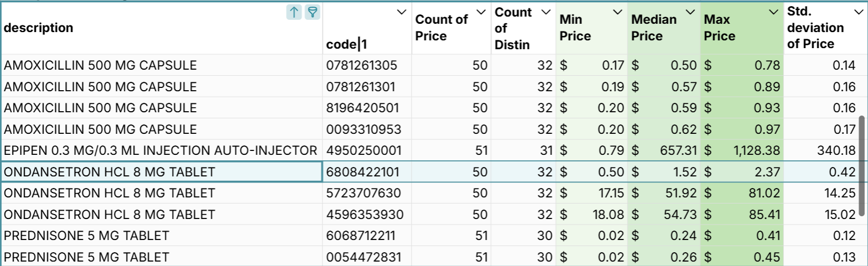Image resolution: width=868 pixels, height=266 pixels.
Task: Open the Count of Distin column dropdown
Action: pos(546,12)
